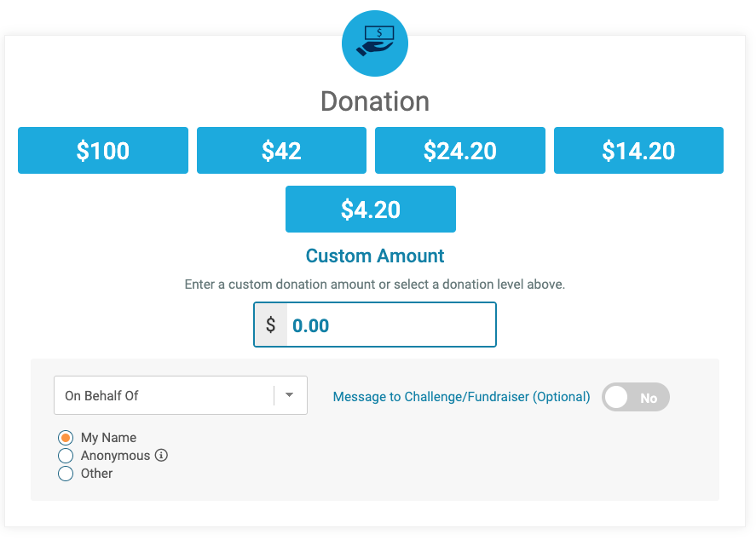Viewport: 756px width, 546px height.
Task: Click the On Behalf Of dropdown arrow
Action: (289, 395)
